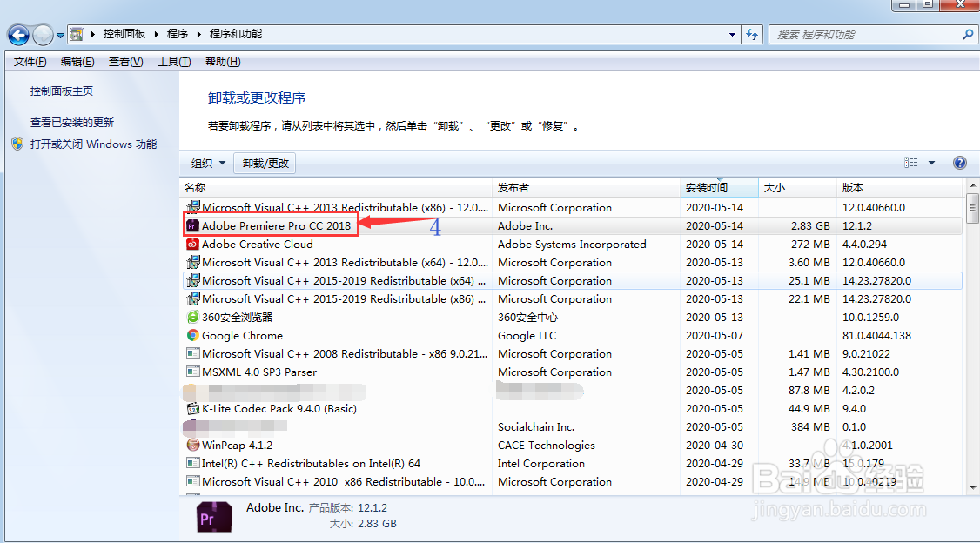Open recent locations dropdown next to Forward
The width and height of the screenshot is (980, 543).
(x=60, y=36)
